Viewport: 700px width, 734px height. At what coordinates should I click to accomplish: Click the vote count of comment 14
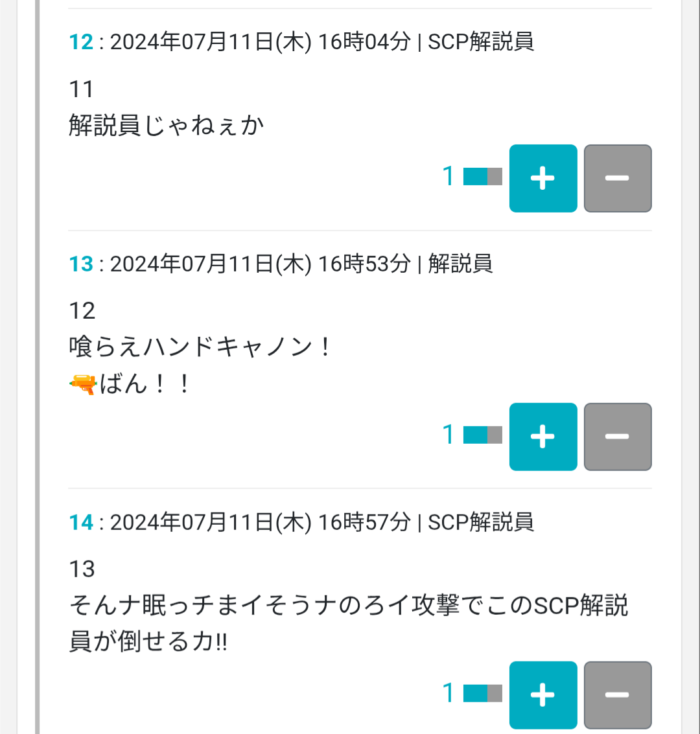click(448, 693)
